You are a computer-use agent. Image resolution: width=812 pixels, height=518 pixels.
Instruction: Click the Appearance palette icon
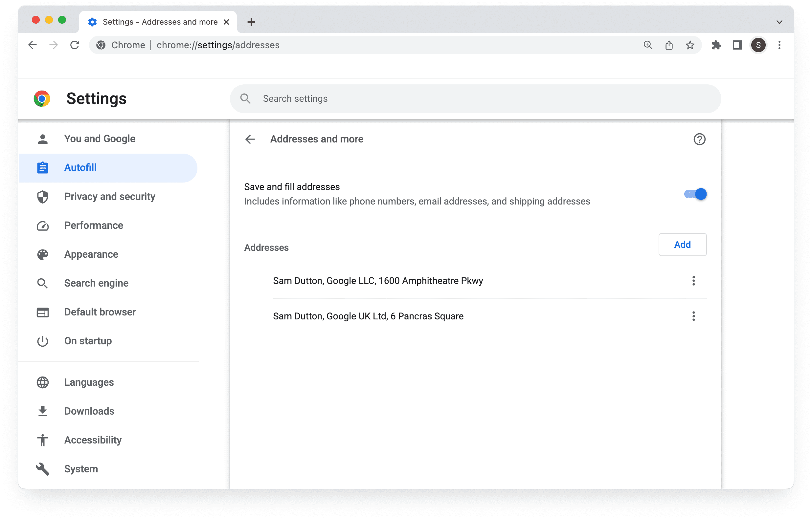43,254
